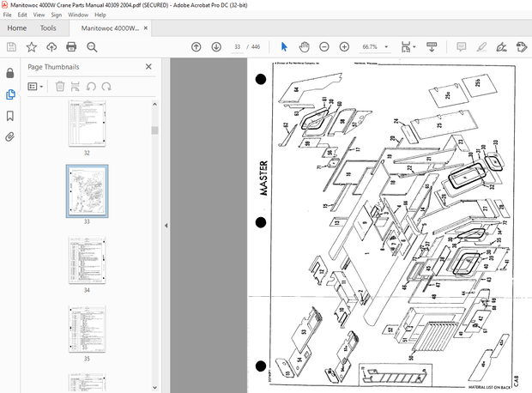Viewport: 532px width, 393px height.
Task: Toggle the Page Thumbnails panel icon
Action: [x=10, y=94]
